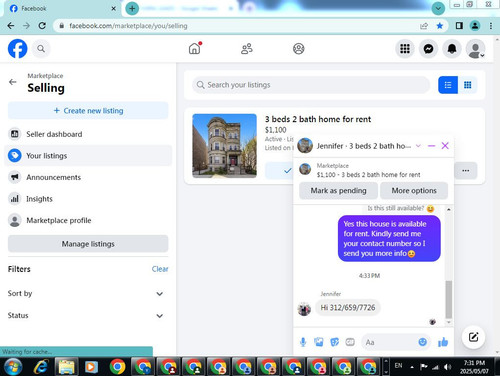This screenshot has width=500, height=376.
Task: Bookmark this page with star icon
Action: pos(440,26)
